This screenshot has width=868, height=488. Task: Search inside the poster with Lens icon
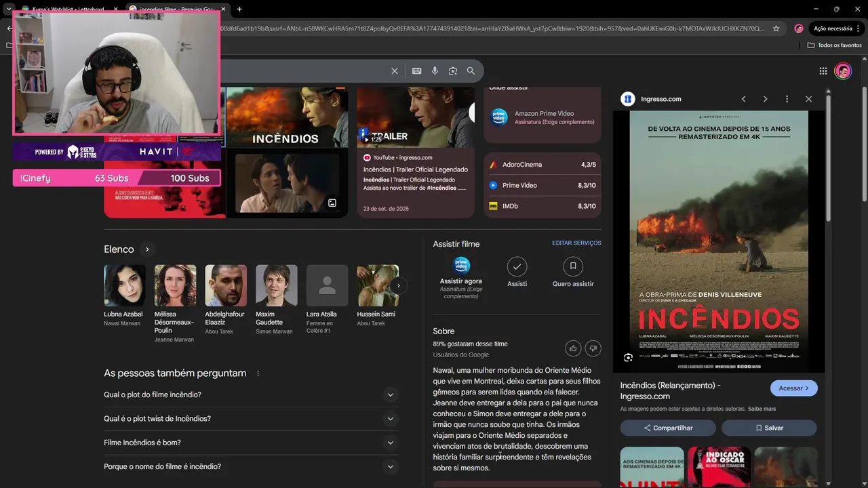pos(628,358)
